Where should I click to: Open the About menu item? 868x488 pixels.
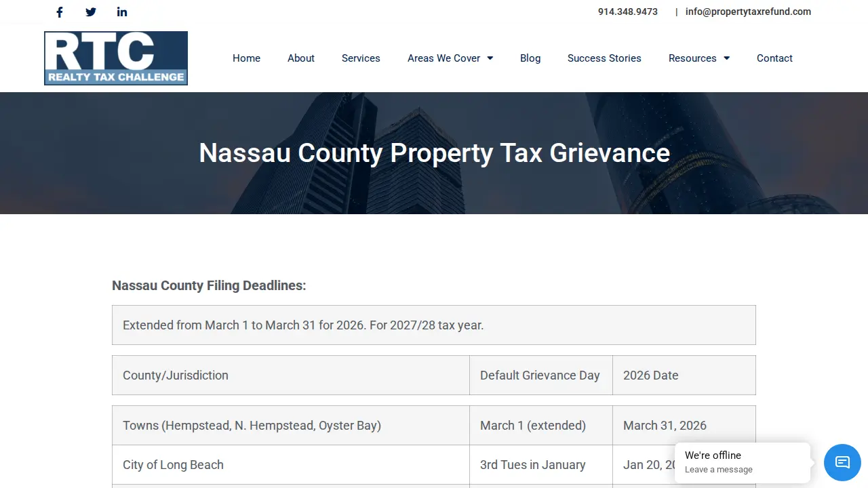click(x=301, y=58)
